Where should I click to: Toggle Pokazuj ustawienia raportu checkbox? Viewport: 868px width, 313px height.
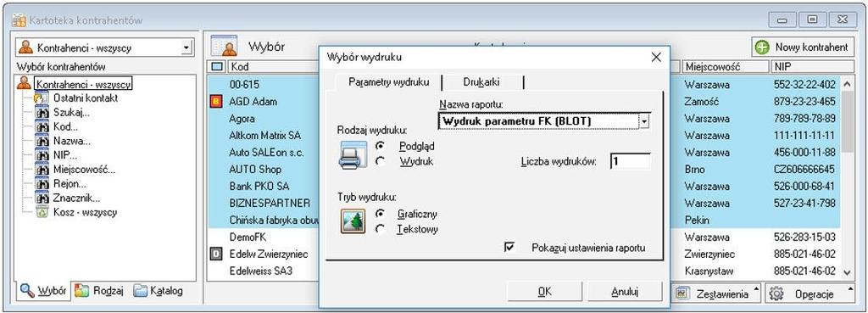pyautogui.click(x=509, y=247)
